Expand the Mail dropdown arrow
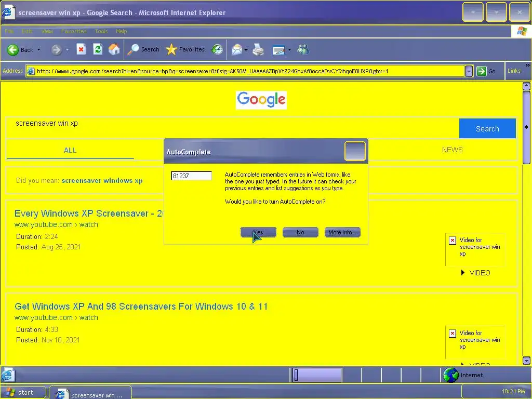532x399 pixels. pos(246,50)
